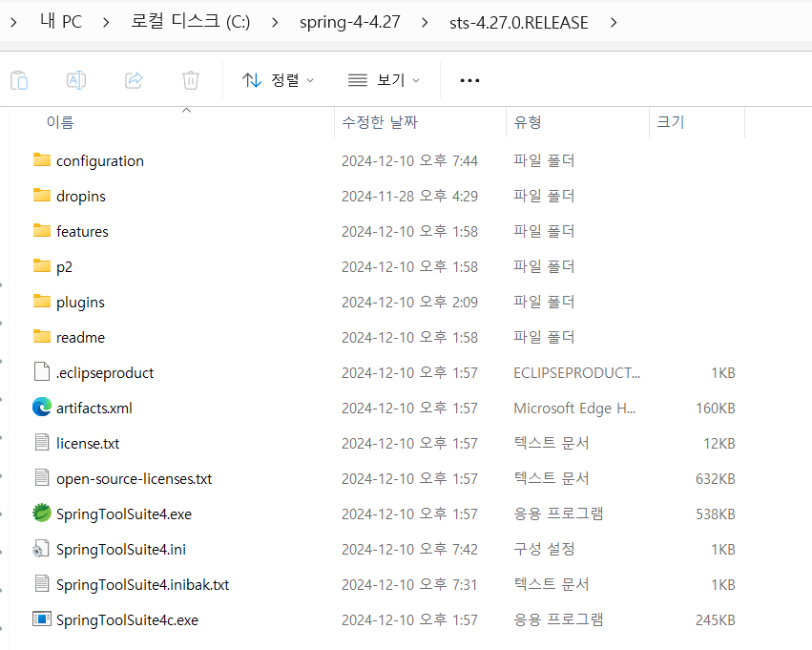This screenshot has width=812, height=650.
Task: Click the 구성 설정 type cell
Action: click(544, 549)
